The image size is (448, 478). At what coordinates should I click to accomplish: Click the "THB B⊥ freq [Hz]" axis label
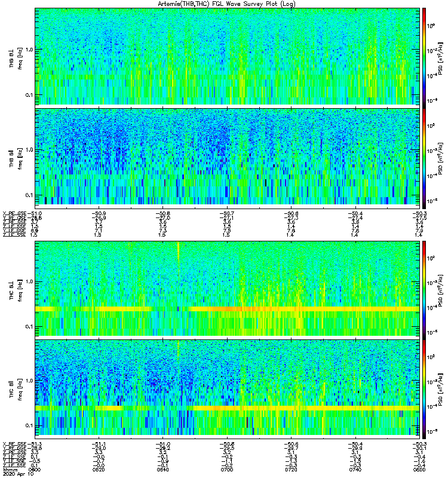(16, 58)
